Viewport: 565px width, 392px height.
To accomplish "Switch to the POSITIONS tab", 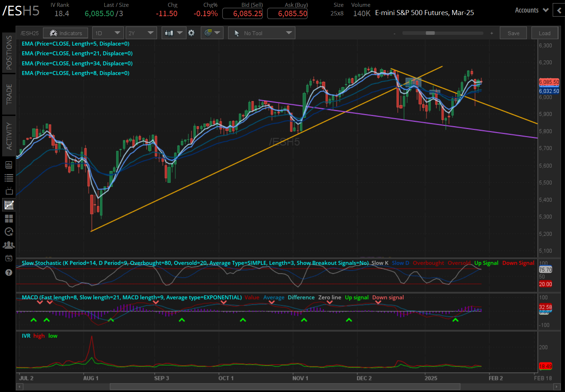I will coord(9,52).
